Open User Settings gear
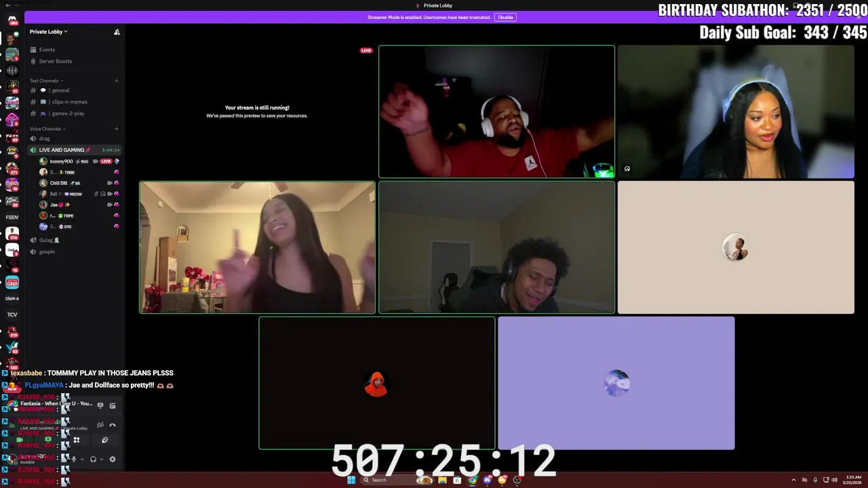 coord(113,459)
